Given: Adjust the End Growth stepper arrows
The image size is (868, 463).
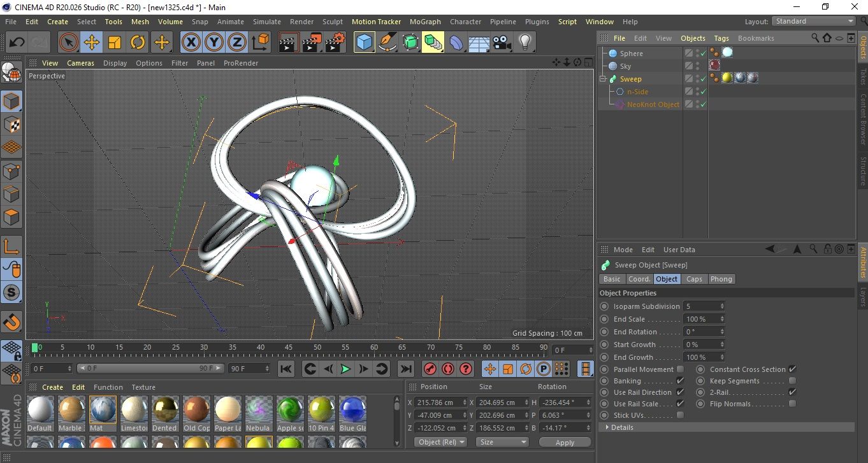Looking at the screenshot, I should (x=722, y=357).
